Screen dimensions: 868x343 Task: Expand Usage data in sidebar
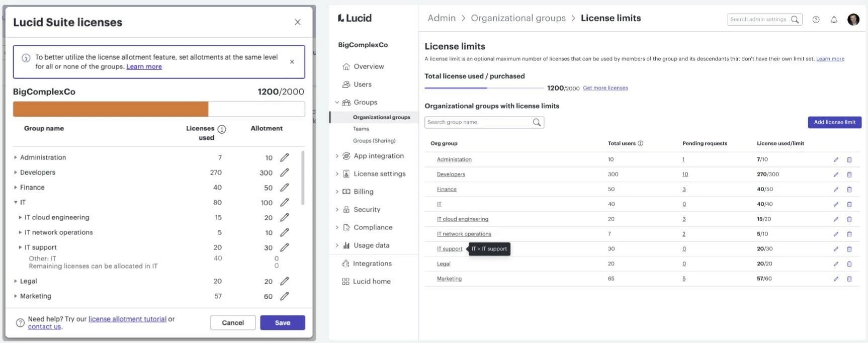pyautogui.click(x=337, y=245)
